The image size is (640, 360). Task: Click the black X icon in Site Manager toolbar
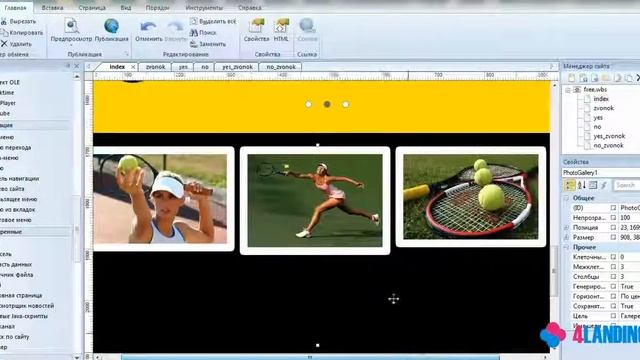coord(638,78)
